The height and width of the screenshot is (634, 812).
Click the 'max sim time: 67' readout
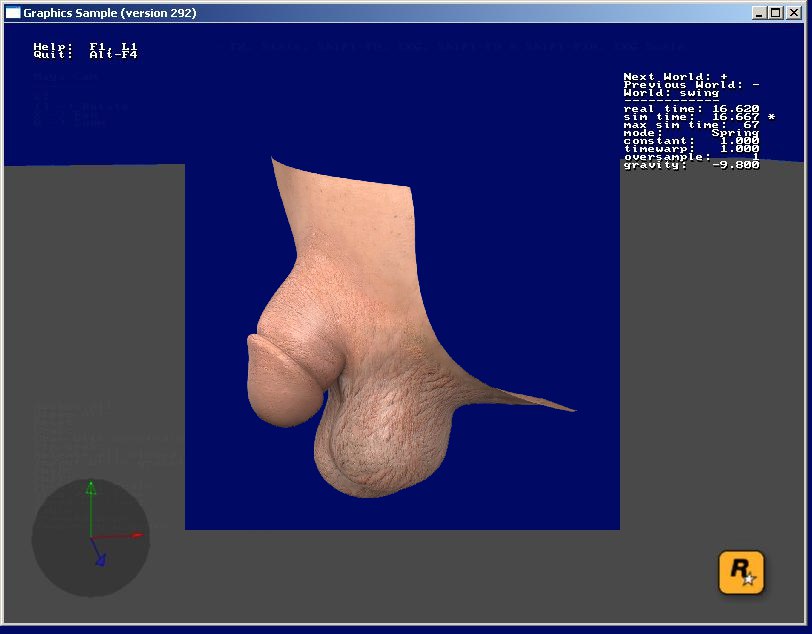pyautogui.click(x=691, y=125)
